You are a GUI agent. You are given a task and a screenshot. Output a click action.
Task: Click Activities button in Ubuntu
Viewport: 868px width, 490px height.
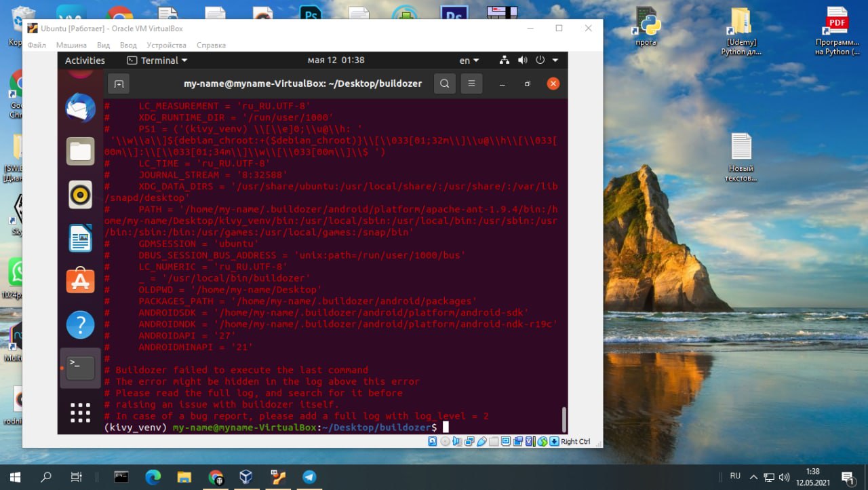(85, 60)
